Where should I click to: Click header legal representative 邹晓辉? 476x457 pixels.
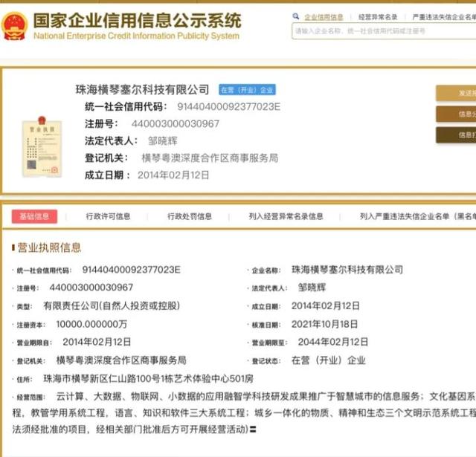tap(163, 140)
